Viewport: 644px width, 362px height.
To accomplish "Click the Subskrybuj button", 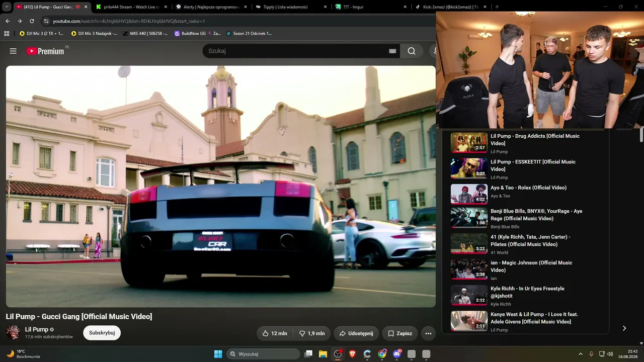I will (x=102, y=333).
